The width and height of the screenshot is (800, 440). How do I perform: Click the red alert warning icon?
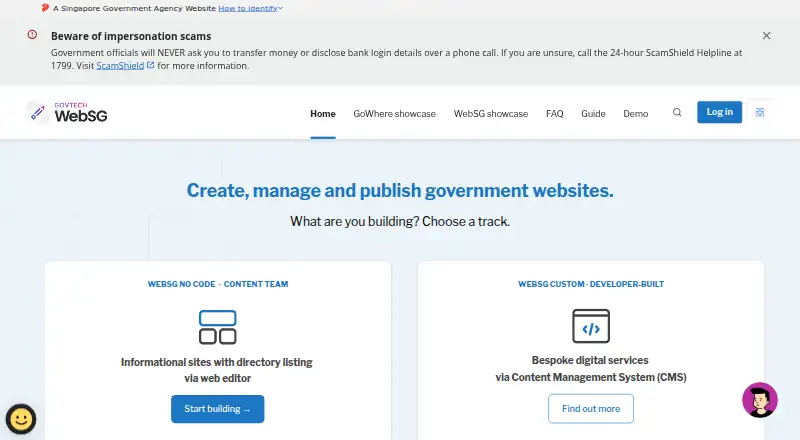point(32,35)
